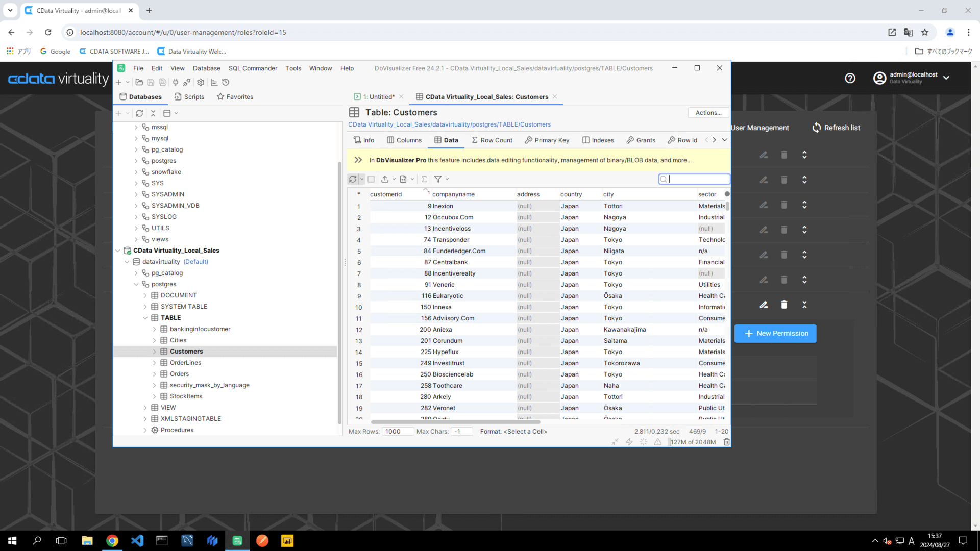Click the Open File folder icon in toolbar
The height and width of the screenshot is (551, 980).
click(139, 82)
